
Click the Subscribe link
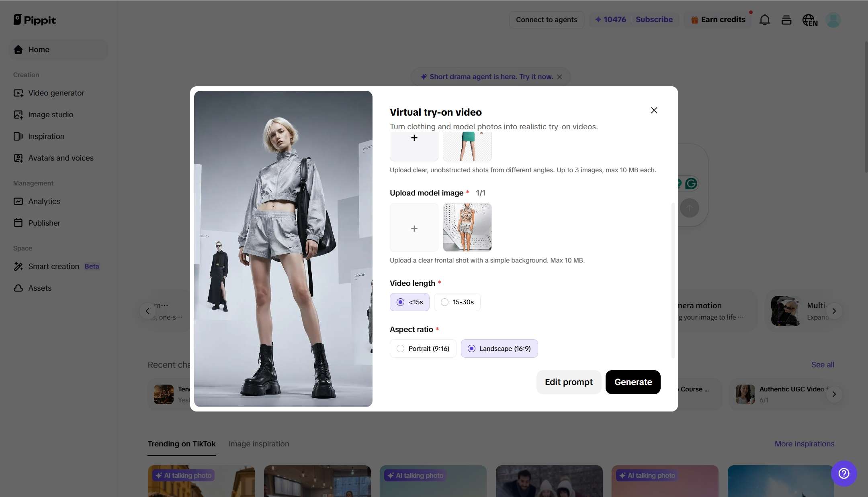click(x=654, y=19)
